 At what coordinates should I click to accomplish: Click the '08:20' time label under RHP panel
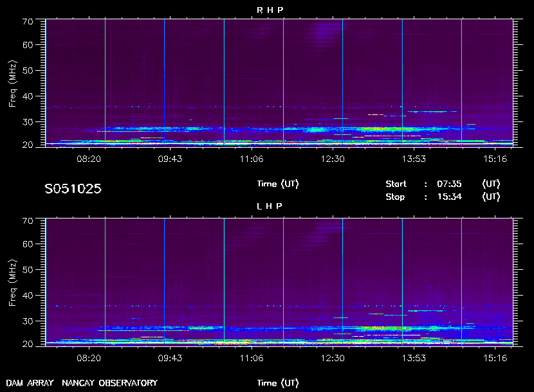(89, 159)
